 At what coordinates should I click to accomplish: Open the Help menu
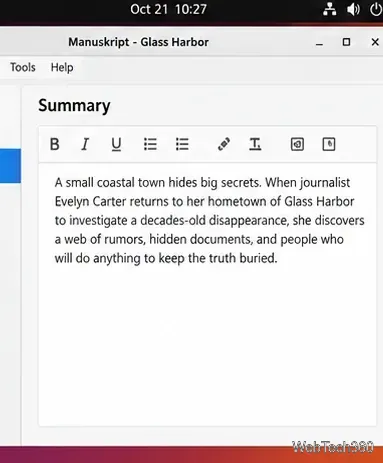tap(62, 67)
